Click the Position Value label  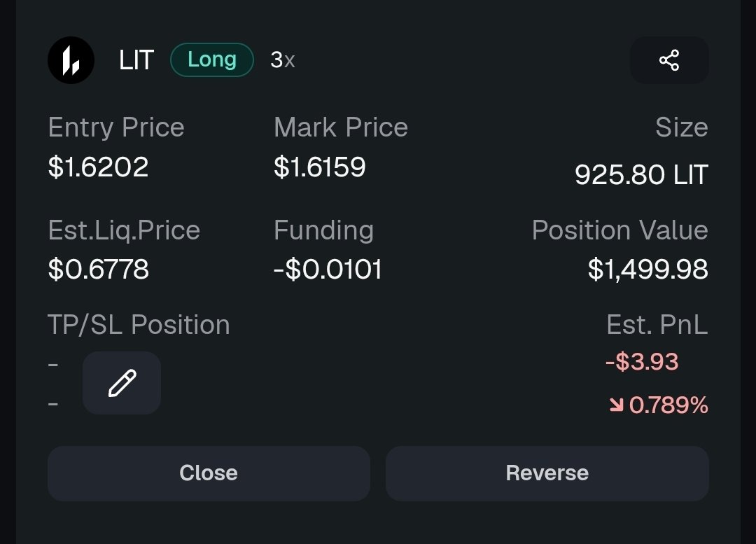click(620, 230)
